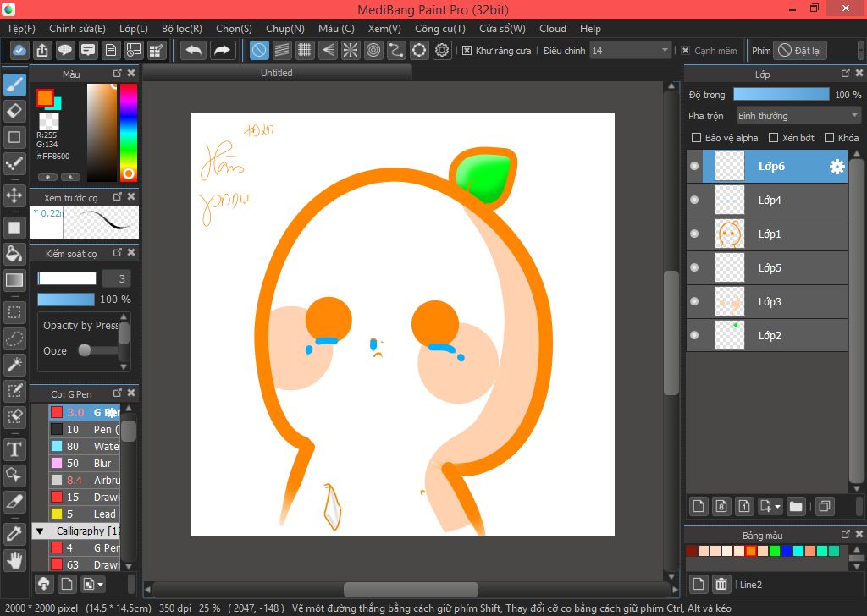Enable the Khóa layer lock checkbox
Viewport: 867px width, 616px height.
point(829,138)
